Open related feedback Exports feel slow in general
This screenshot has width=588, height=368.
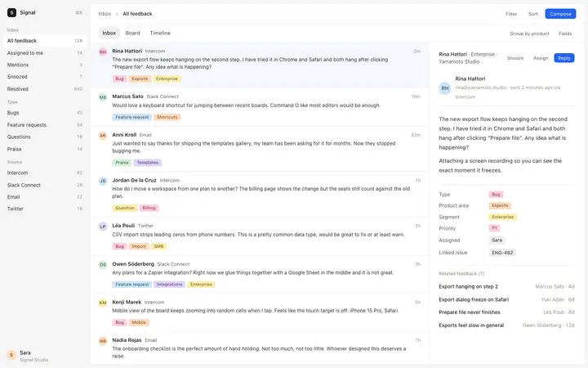[506, 325]
